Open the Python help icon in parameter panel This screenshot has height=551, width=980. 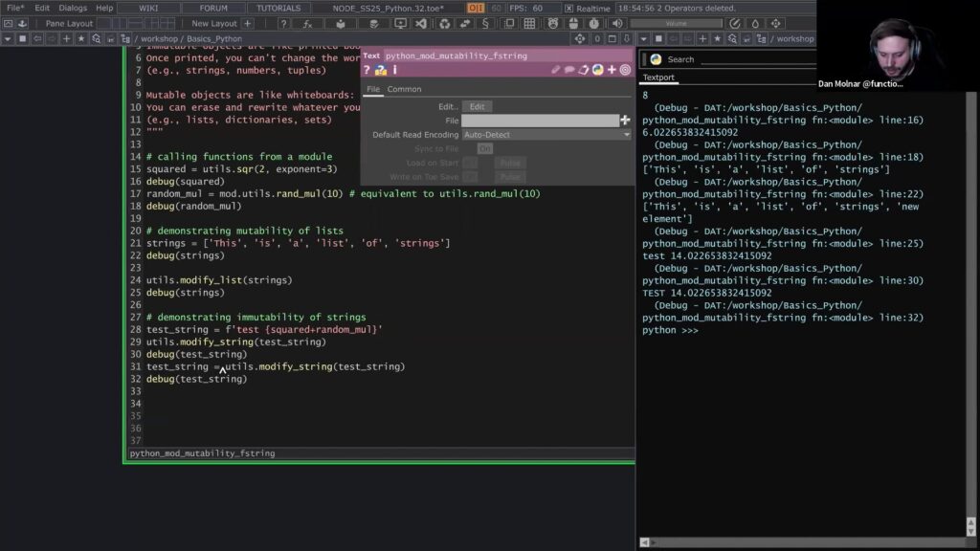pos(380,70)
